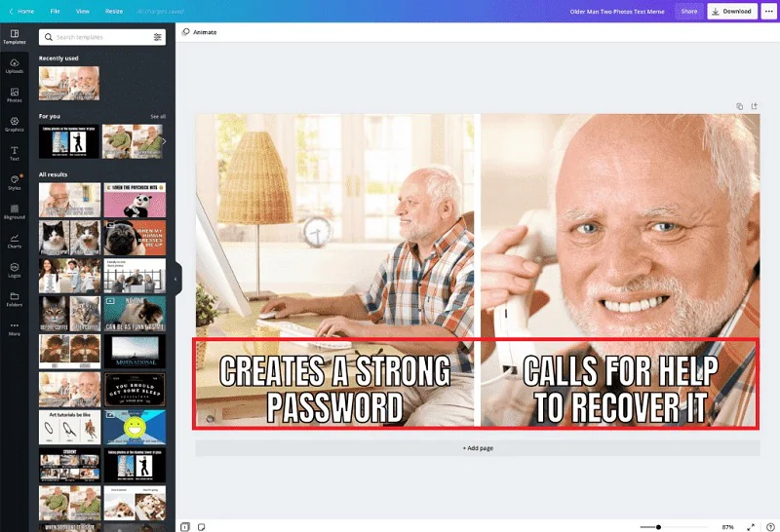The height and width of the screenshot is (532, 780).
Task: Select the Art tutorials be like template
Action: pyautogui.click(x=69, y=427)
